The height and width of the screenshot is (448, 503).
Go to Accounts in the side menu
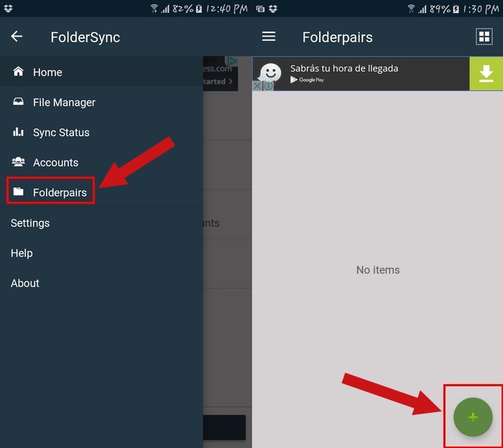click(56, 162)
